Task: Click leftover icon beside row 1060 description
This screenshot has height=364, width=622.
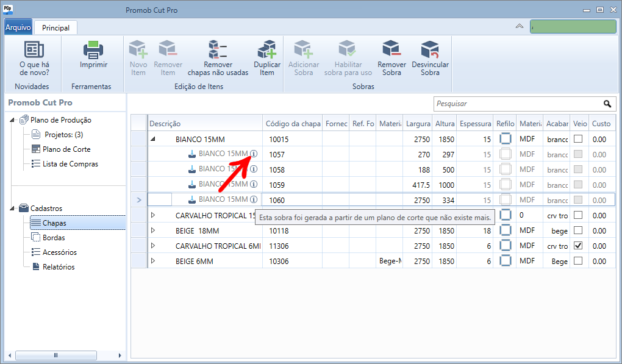Action: click(192, 199)
